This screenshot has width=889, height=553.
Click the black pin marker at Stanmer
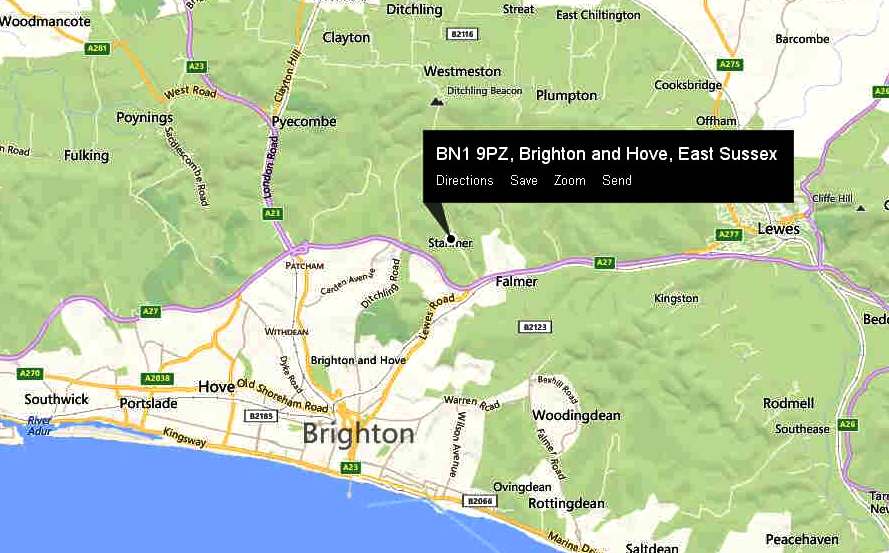click(451, 239)
